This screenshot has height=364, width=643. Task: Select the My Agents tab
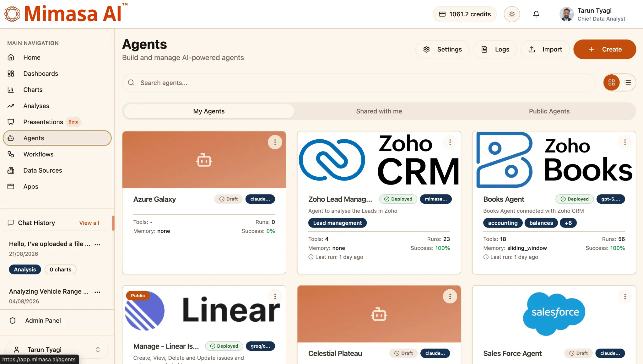point(209,111)
